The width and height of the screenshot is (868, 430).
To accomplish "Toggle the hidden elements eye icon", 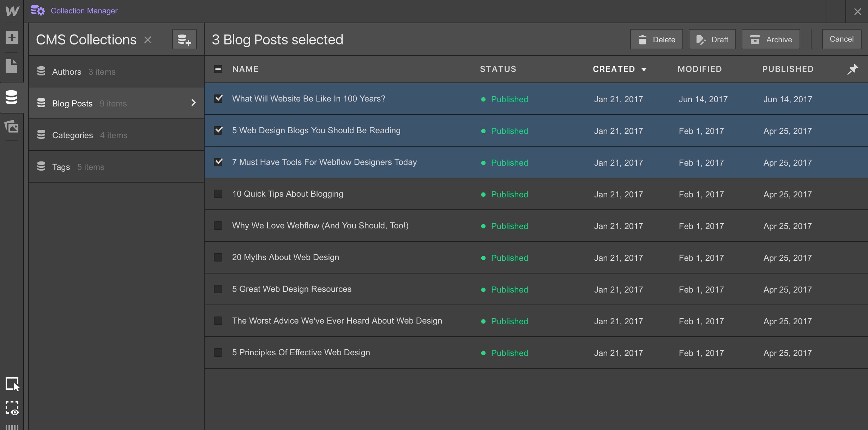I will pyautogui.click(x=12, y=408).
